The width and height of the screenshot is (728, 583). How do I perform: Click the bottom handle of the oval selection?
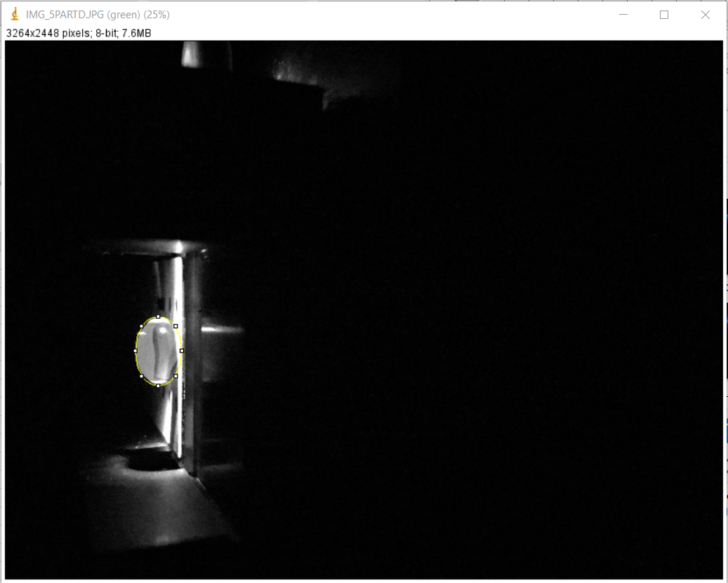click(159, 385)
